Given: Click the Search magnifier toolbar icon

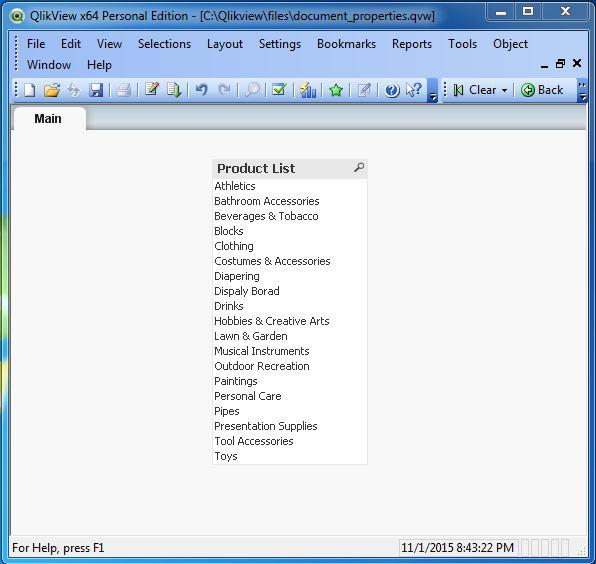Looking at the screenshot, I should [x=252, y=90].
